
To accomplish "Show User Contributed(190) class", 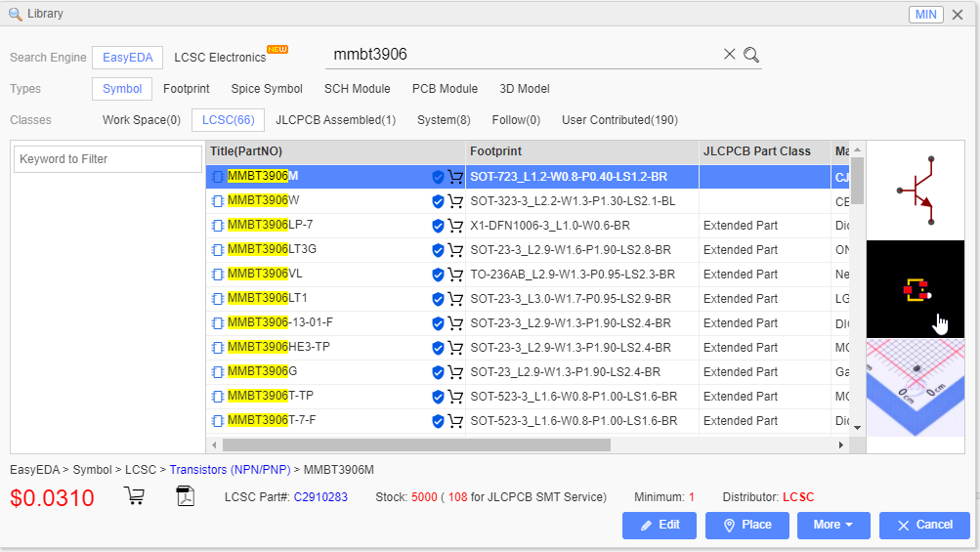I will coord(620,120).
